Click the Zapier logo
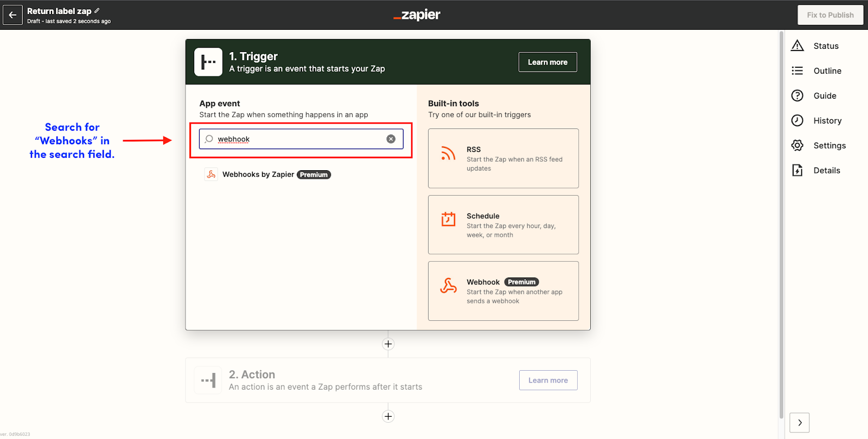This screenshot has height=439, width=868. click(417, 15)
